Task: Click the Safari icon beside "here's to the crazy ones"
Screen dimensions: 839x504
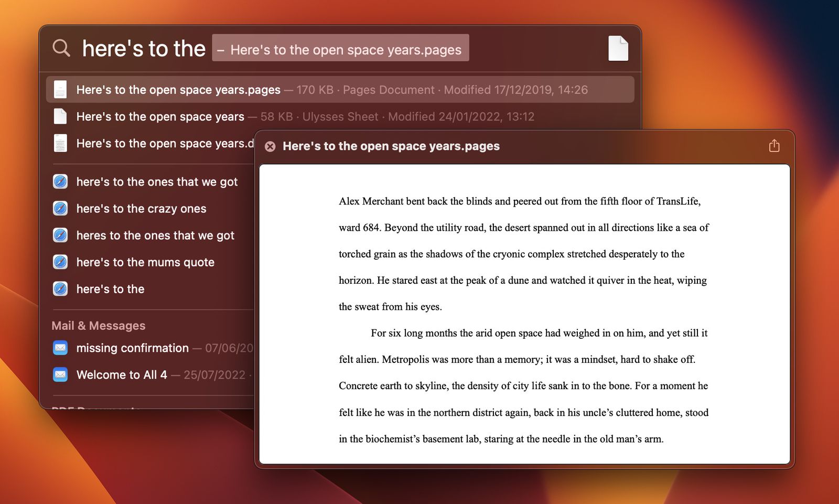Action: click(x=60, y=208)
